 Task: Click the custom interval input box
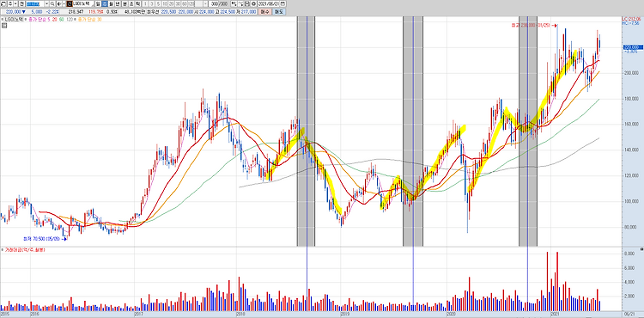[199, 3]
